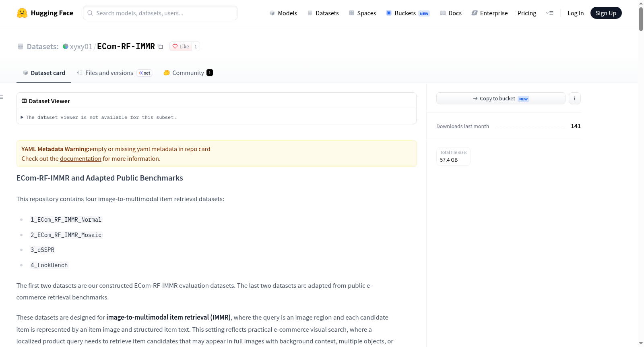Click the YAML Metadata Warning text
The height and width of the screenshot is (347, 644).
tap(56, 149)
